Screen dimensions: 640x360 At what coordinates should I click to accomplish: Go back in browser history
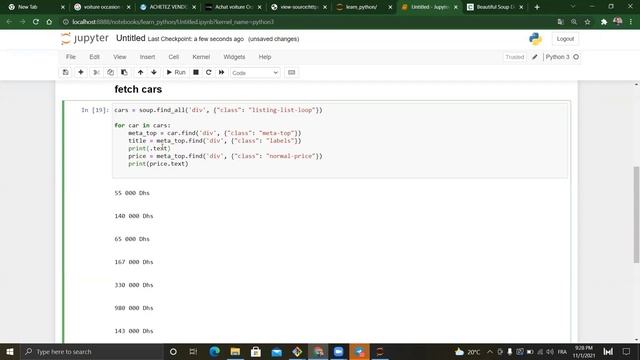(x=9, y=22)
